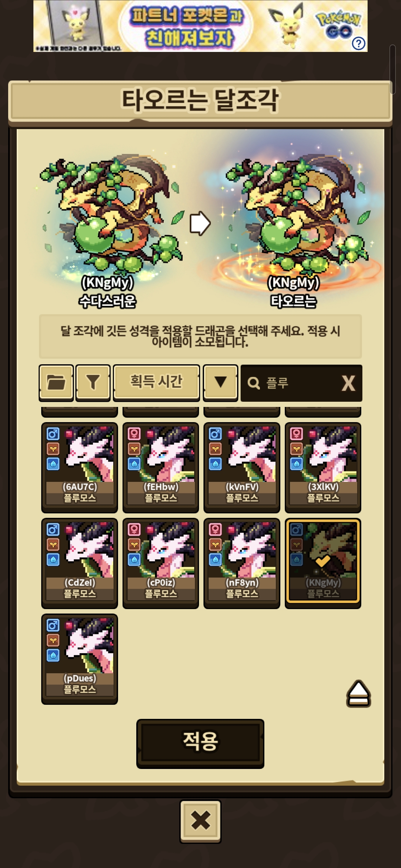Select the nF8yn 플루모스 dragon card
The width and height of the screenshot is (401, 868).
pos(242,563)
